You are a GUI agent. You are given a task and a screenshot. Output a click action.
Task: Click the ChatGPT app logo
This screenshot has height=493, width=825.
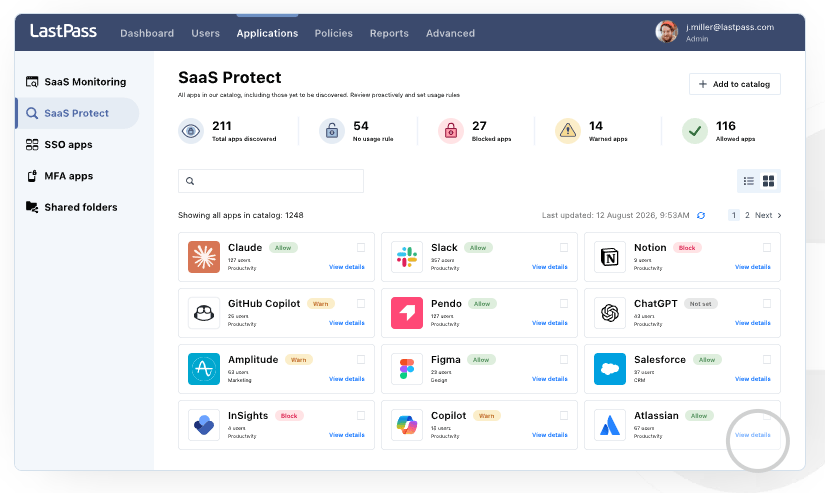pos(610,313)
